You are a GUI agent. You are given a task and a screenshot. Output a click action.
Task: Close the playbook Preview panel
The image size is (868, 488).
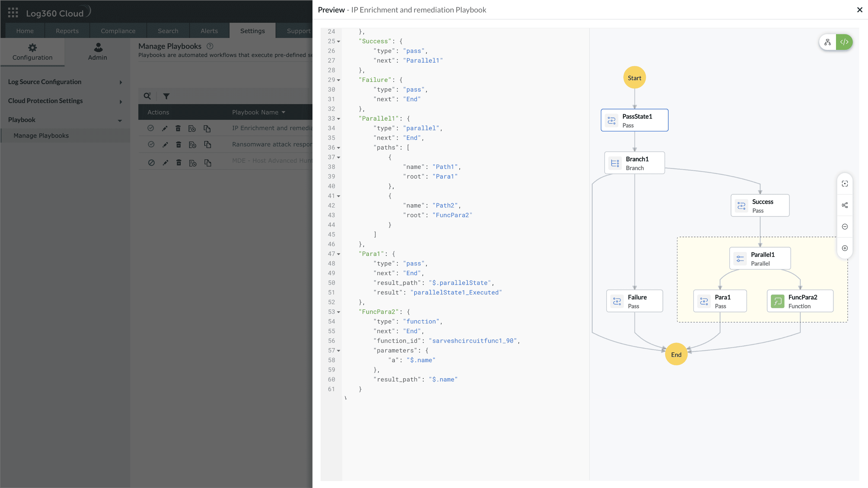(860, 10)
